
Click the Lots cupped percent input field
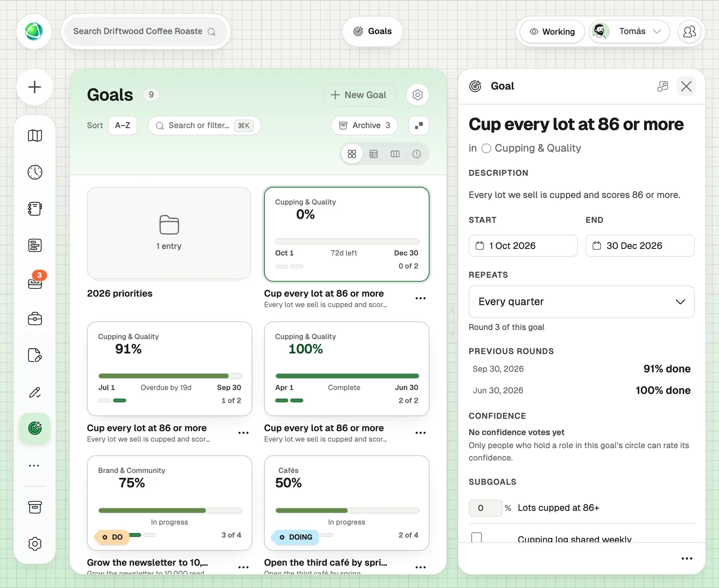tap(485, 508)
